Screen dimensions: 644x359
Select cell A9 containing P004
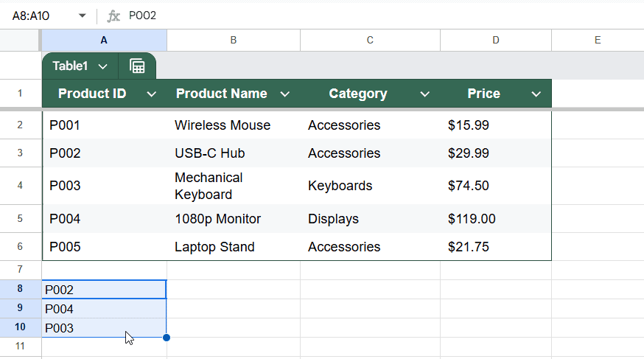[x=105, y=308]
